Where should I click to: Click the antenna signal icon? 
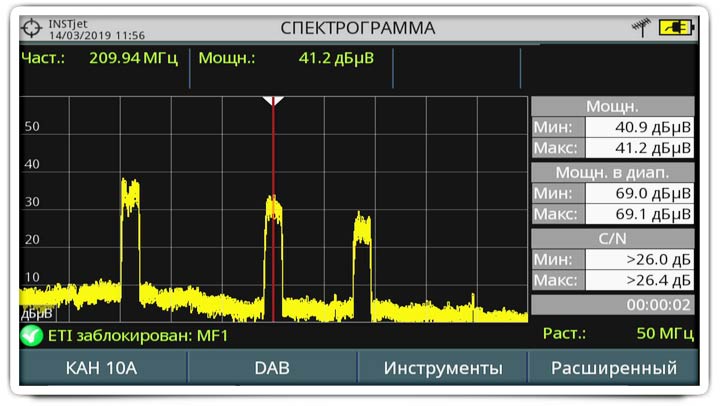(x=641, y=28)
